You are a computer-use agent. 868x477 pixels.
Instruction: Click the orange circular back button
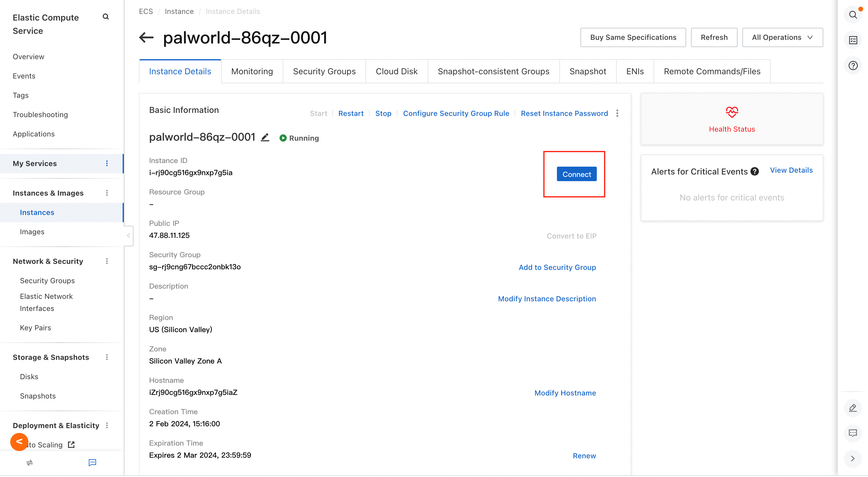(x=19, y=442)
